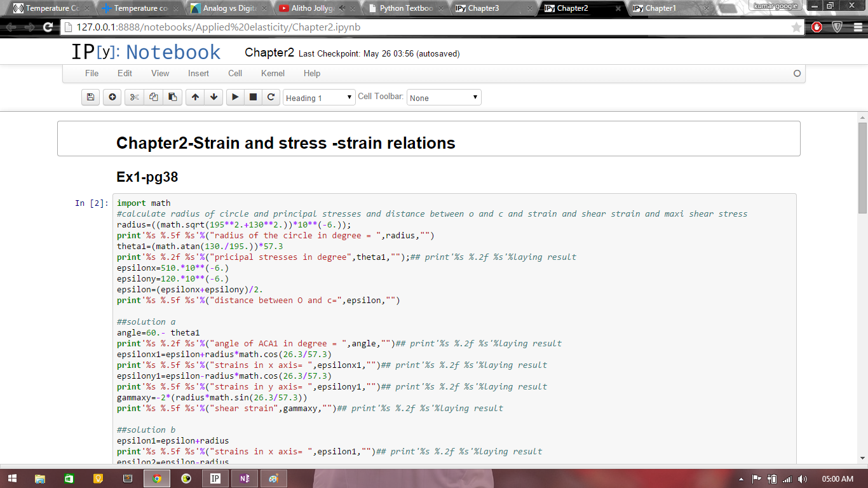
Task: Paste cell below icon
Action: click(172, 97)
